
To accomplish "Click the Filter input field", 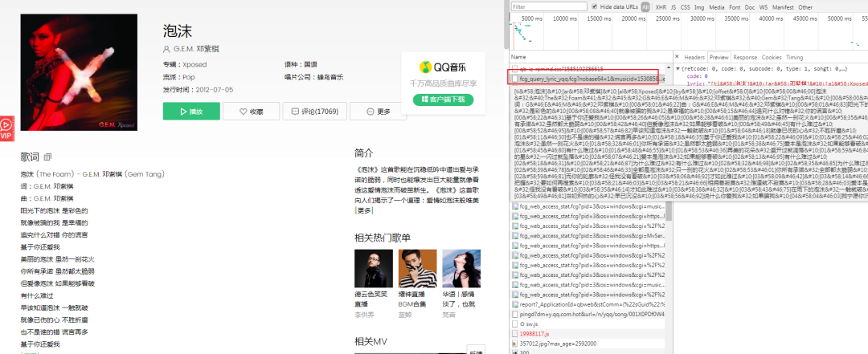I will tap(549, 6).
